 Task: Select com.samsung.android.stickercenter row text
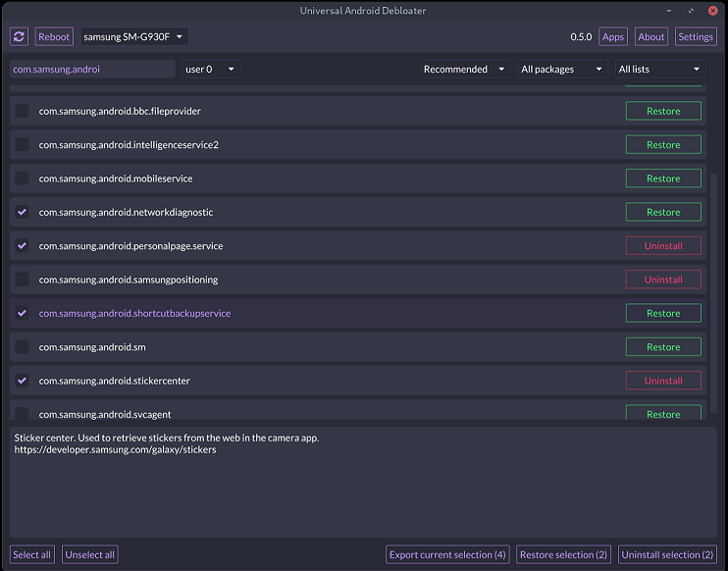pyautogui.click(x=114, y=381)
